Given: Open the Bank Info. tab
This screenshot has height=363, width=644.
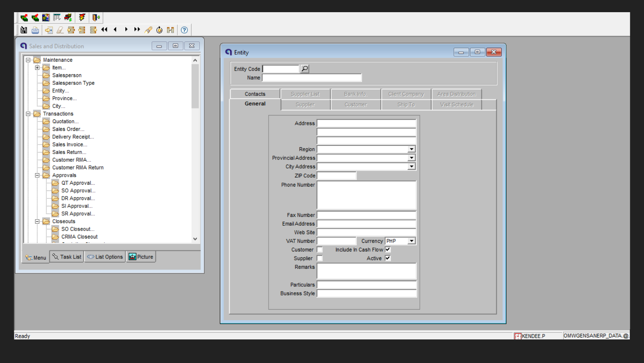Looking at the screenshot, I should click(x=356, y=94).
